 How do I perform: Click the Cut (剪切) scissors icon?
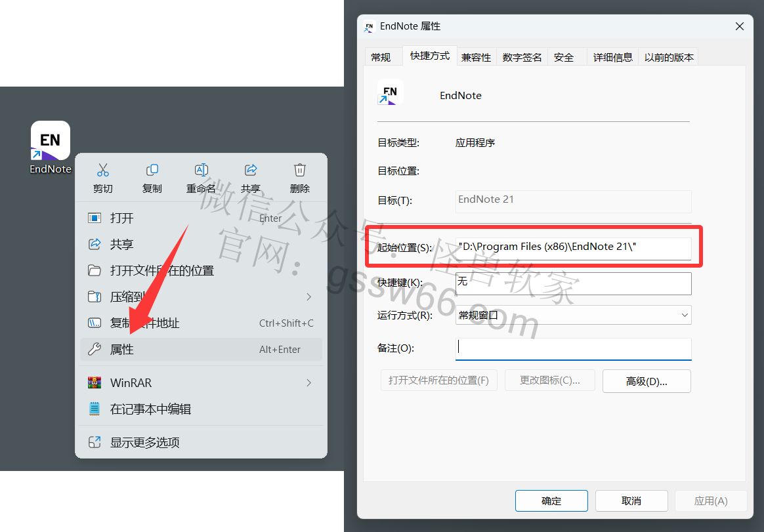[102, 171]
